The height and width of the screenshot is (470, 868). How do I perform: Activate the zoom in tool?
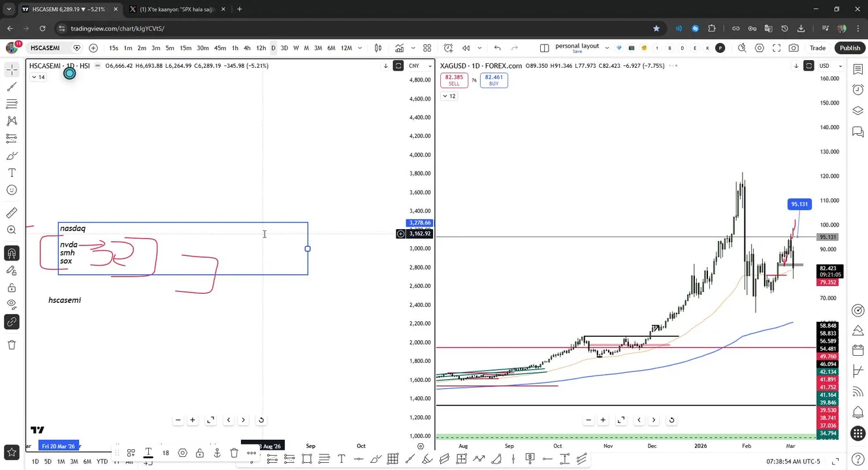point(12,230)
